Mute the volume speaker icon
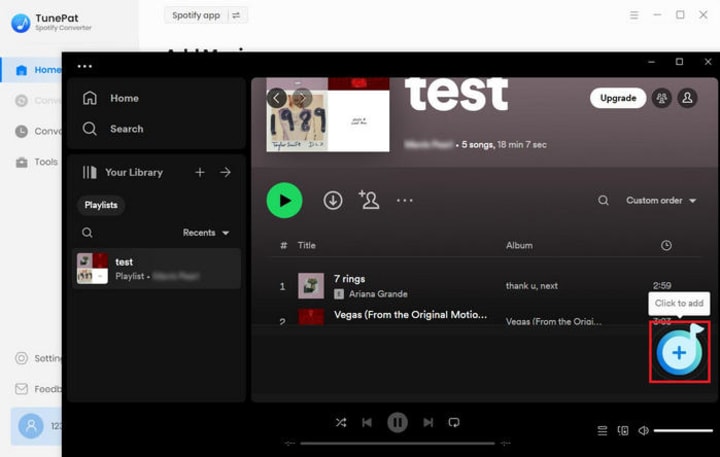 [x=643, y=430]
